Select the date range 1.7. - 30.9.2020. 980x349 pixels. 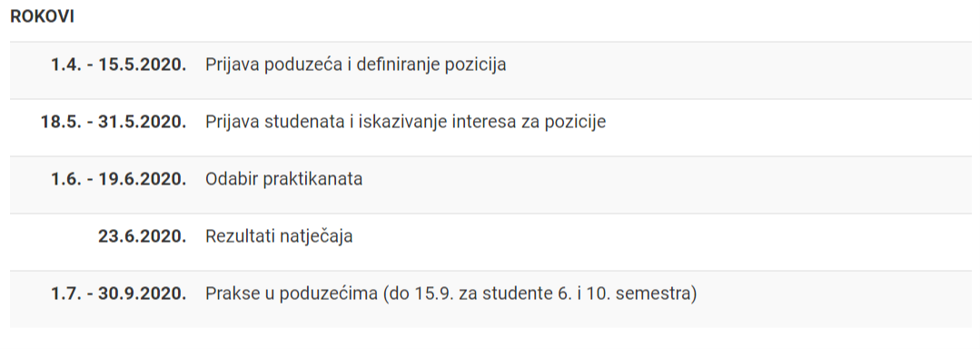118,294
